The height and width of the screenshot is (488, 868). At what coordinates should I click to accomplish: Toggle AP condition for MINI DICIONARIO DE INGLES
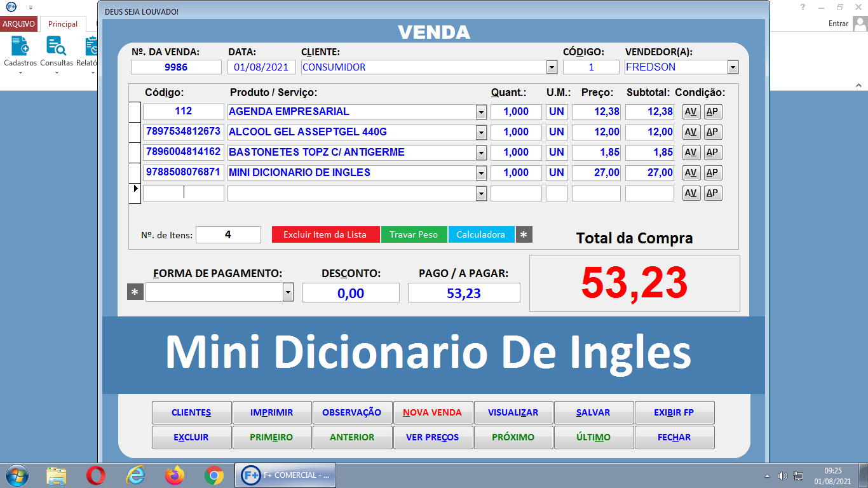pyautogui.click(x=712, y=172)
